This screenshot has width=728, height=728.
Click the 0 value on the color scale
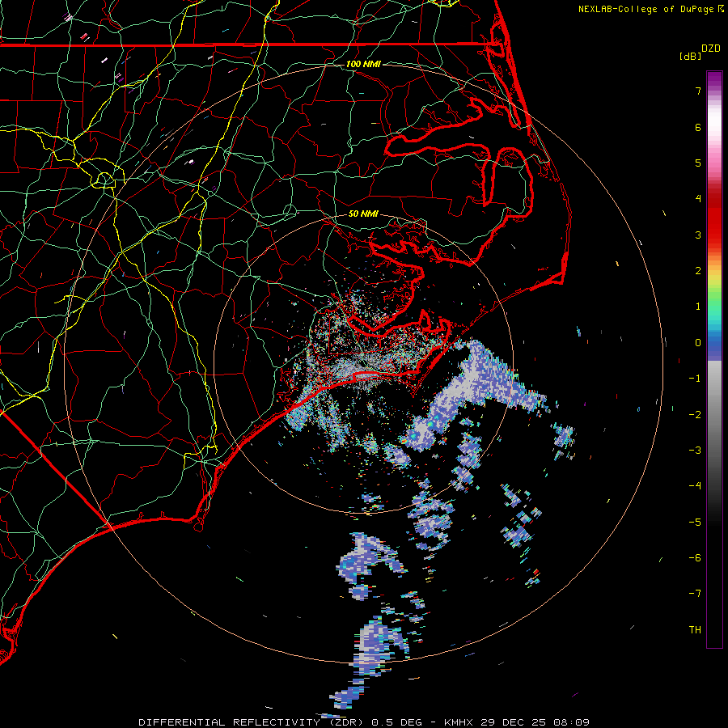point(698,343)
